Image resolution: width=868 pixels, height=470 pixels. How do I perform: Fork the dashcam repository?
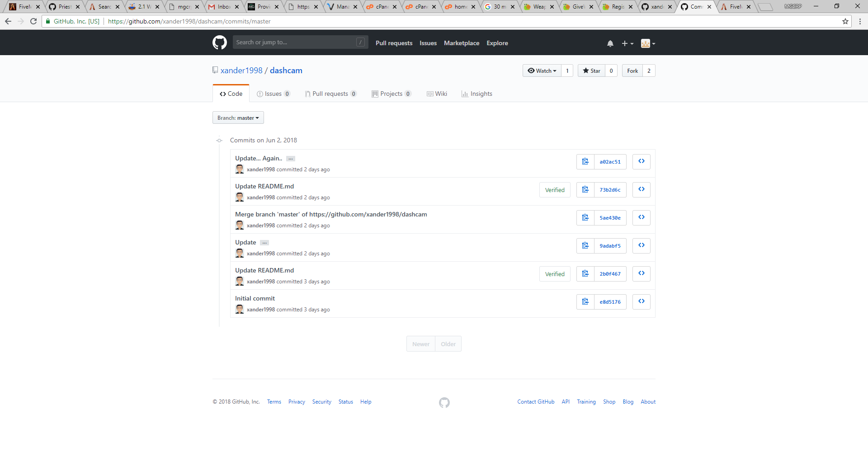tap(632, 71)
